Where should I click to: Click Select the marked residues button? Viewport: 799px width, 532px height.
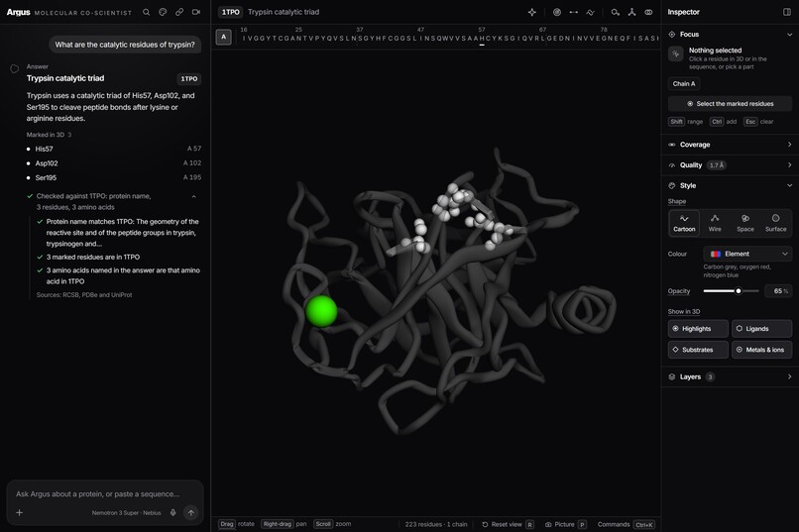point(730,104)
